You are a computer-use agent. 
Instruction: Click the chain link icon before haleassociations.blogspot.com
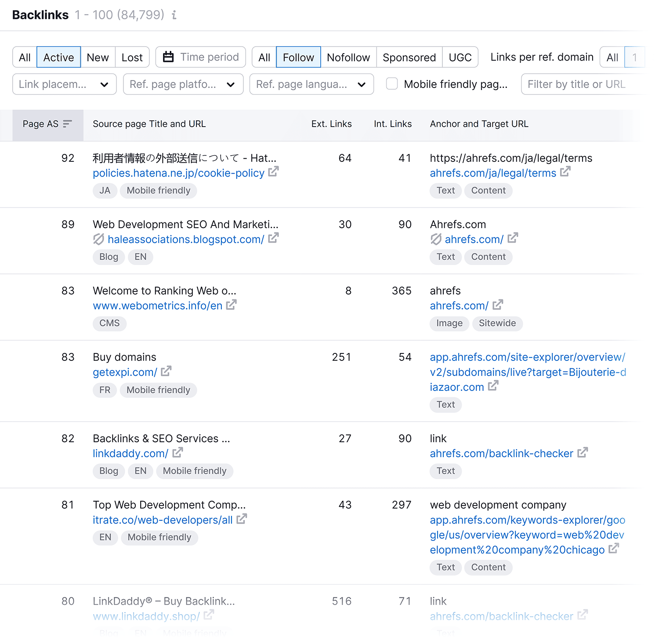click(x=99, y=239)
